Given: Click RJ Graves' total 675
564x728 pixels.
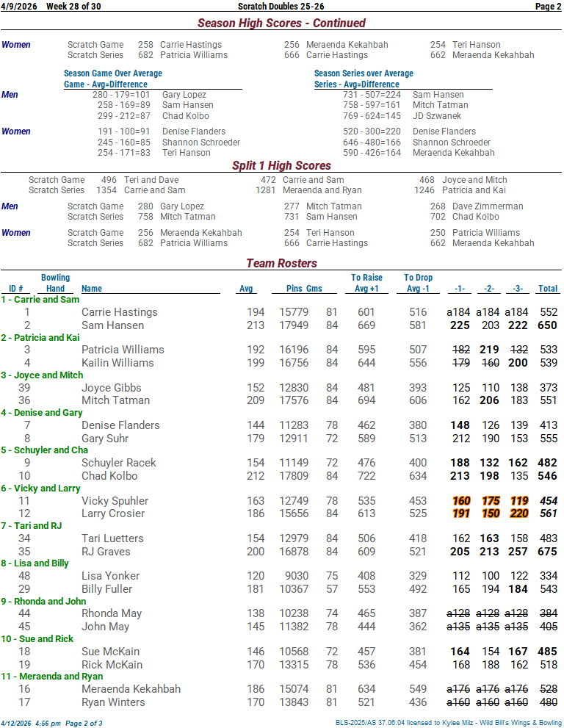Looking at the screenshot, I should click(x=547, y=552).
